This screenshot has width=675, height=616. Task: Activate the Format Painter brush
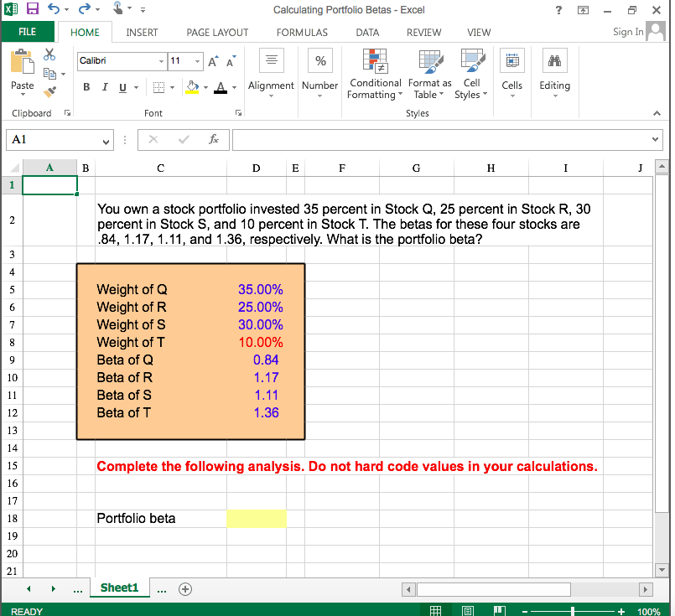(x=49, y=91)
